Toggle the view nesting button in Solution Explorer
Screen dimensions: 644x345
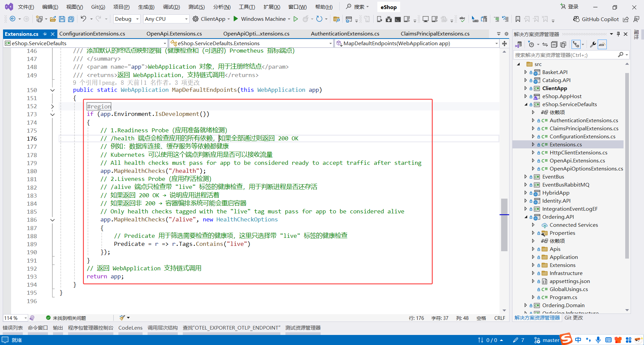click(576, 44)
